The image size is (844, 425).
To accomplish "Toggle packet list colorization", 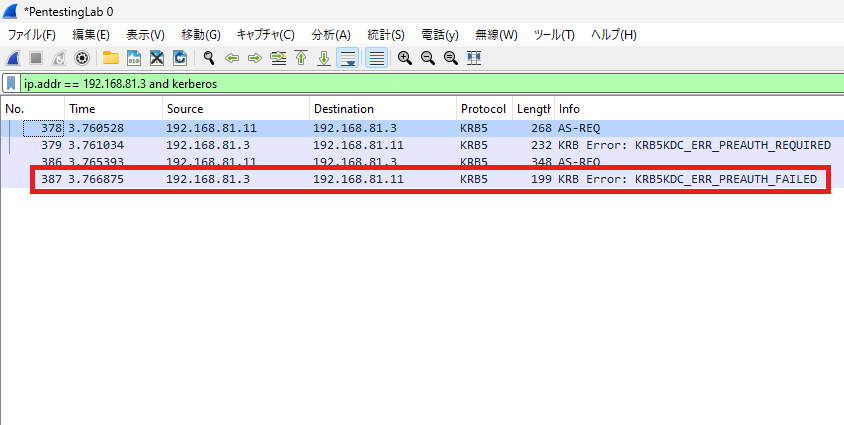I will 377,58.
